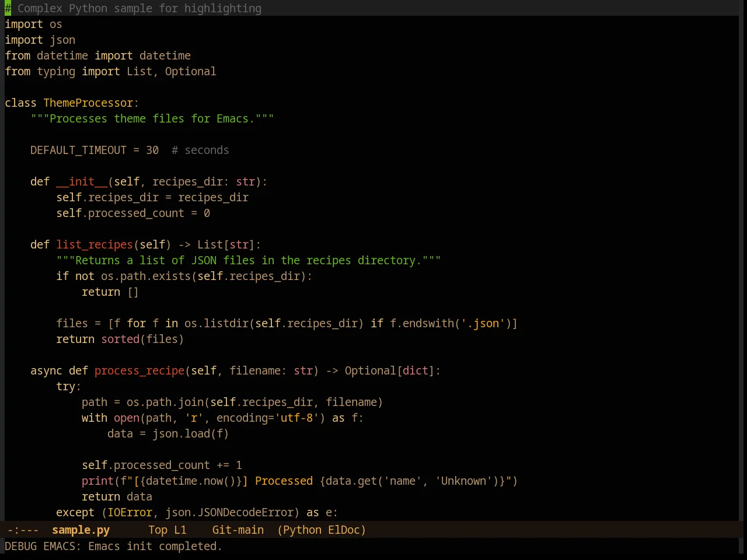The width and height of the screenshot is (747, 560).
Task: Click DEFAULT_TIMEOUT constant name
Action: [78, 150]
